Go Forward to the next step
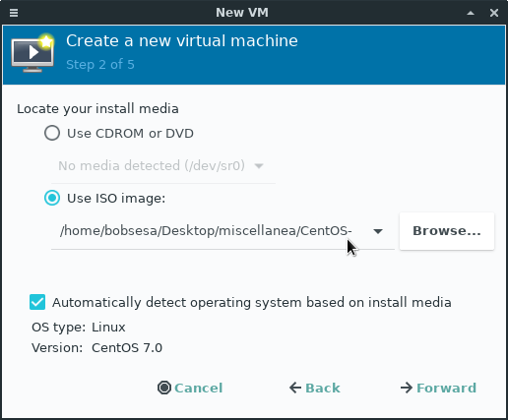Image resolution: width=508 pixels, height=420 pixels. point(438,388)
